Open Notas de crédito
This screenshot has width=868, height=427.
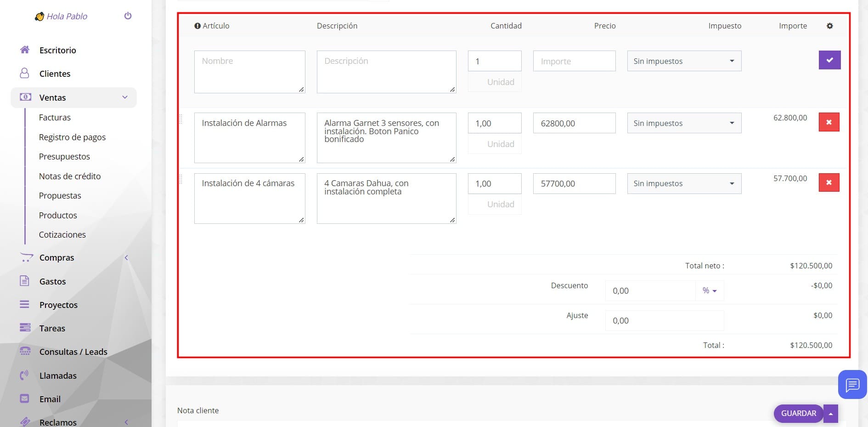[x=70, y=176]
